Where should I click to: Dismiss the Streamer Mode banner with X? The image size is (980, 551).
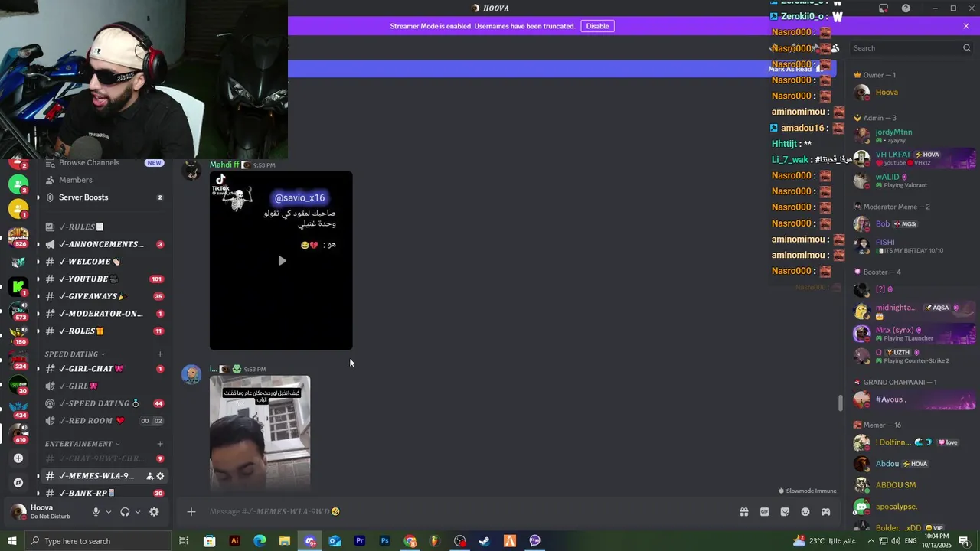[966, 26]
